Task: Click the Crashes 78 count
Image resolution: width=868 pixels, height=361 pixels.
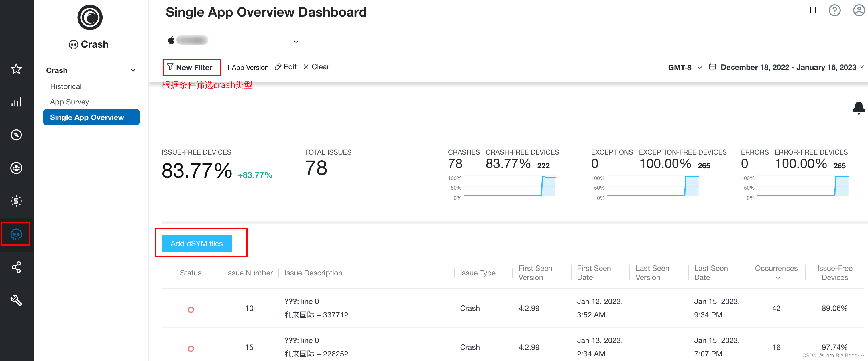Action: pyautogui.click(x=455, y=163)
